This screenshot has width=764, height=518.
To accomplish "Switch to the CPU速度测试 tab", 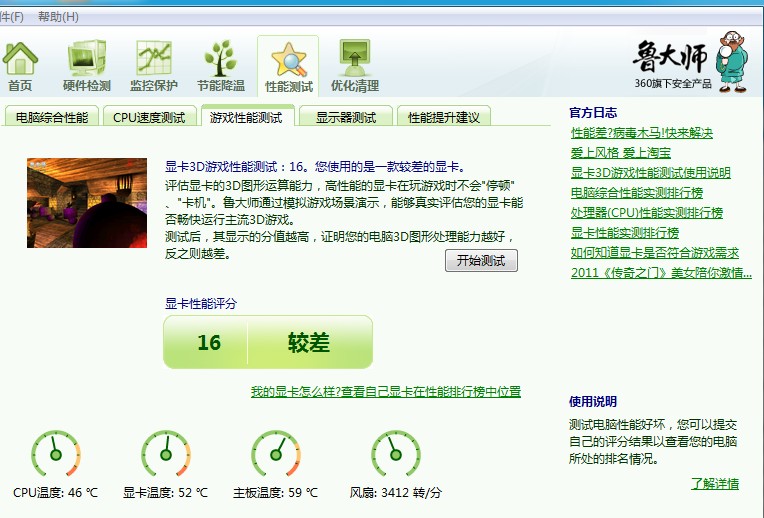I will (149, 117).
